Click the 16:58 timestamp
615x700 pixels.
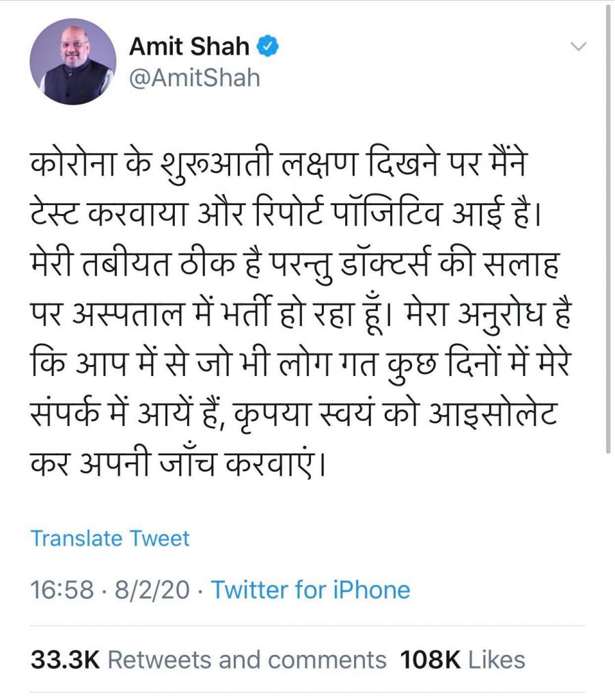tap(61, 590)
